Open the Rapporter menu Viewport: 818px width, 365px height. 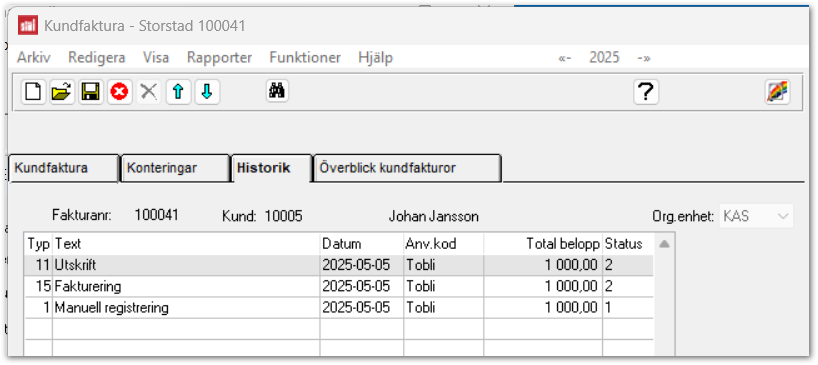[219, 57]
